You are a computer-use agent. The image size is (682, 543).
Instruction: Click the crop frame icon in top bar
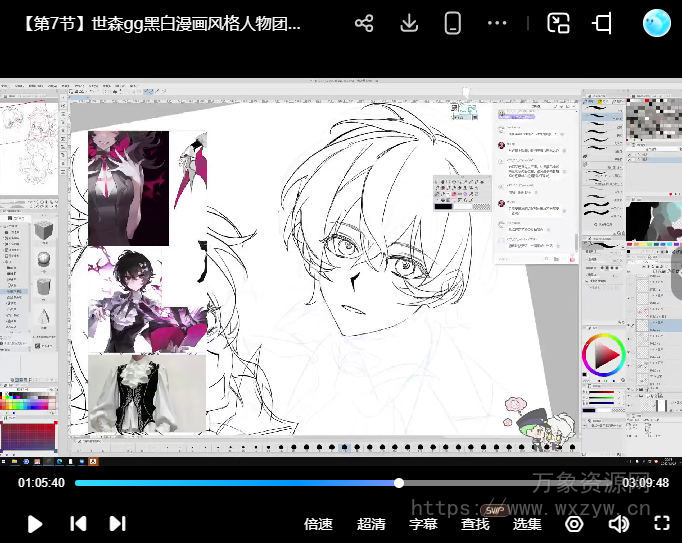click(602, 23)
